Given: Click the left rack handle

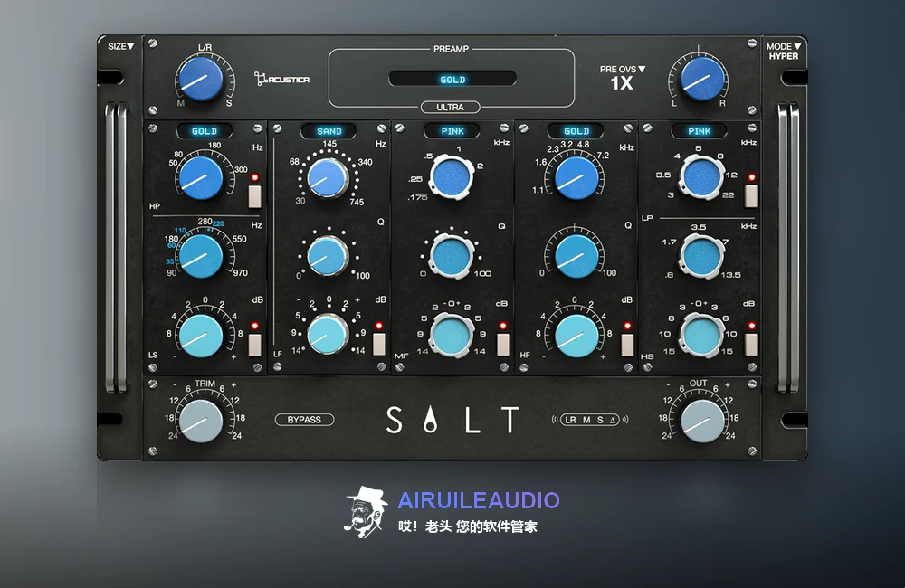Looking at the screenshot, I should pos(115,247).
